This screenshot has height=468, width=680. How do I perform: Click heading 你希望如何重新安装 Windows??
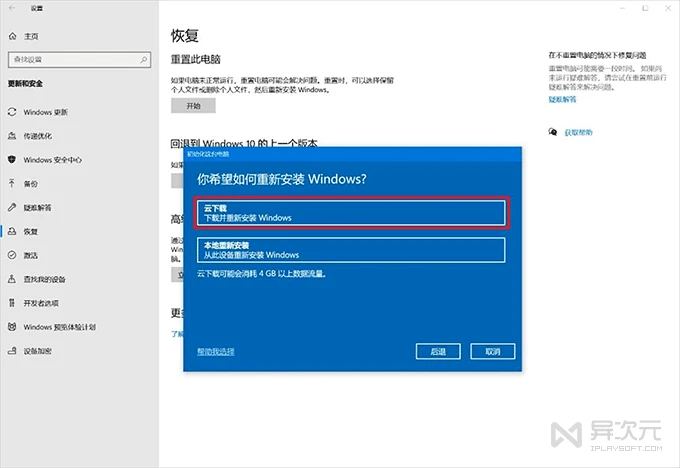click(x=282, y=179)
